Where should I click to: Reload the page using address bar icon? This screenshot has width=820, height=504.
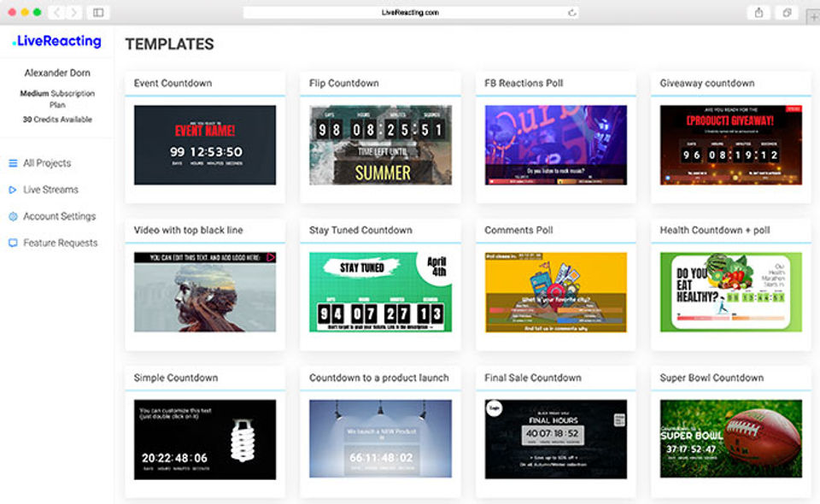(x=572, y=13)
